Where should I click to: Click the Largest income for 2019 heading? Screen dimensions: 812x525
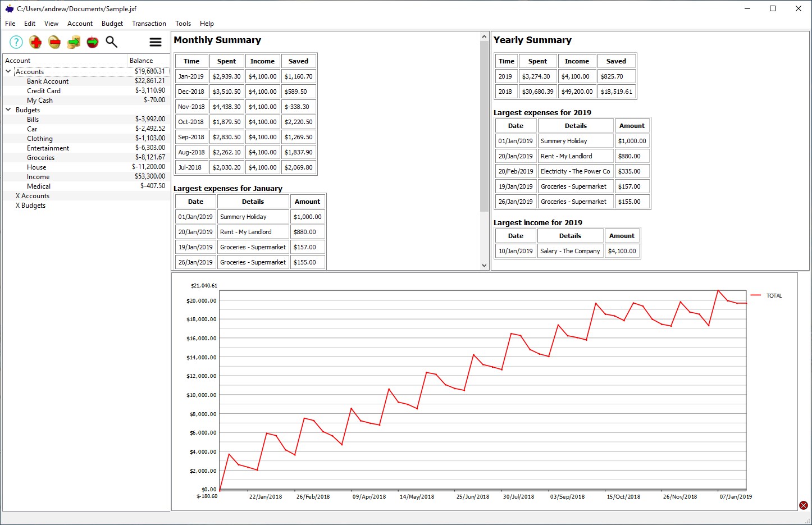[x=538, y=223]
